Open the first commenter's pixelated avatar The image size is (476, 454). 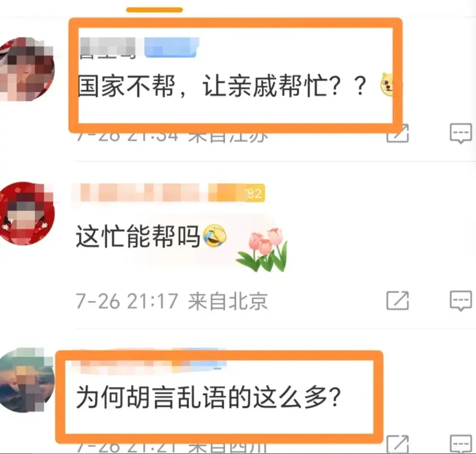click(x=27, y=69)
